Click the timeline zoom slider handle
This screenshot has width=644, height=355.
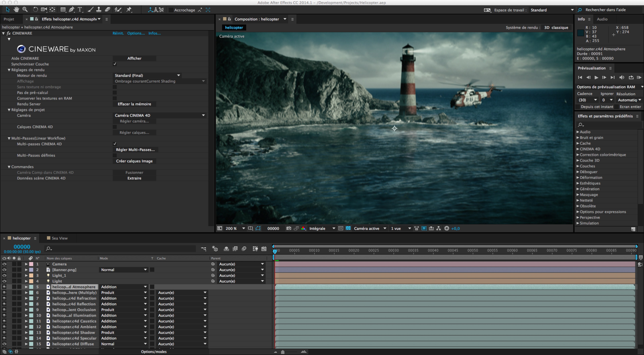(283, 352)
